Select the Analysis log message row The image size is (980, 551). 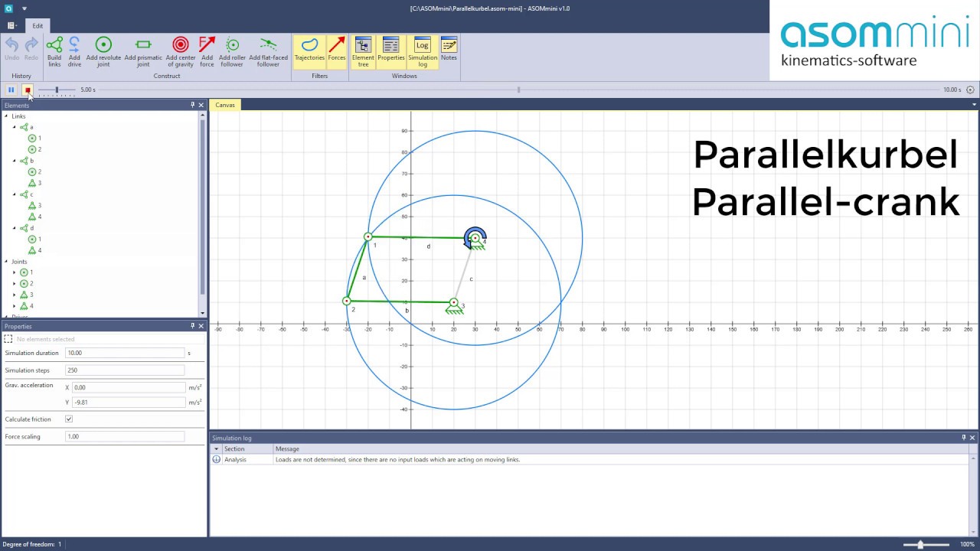pos(590,460)
